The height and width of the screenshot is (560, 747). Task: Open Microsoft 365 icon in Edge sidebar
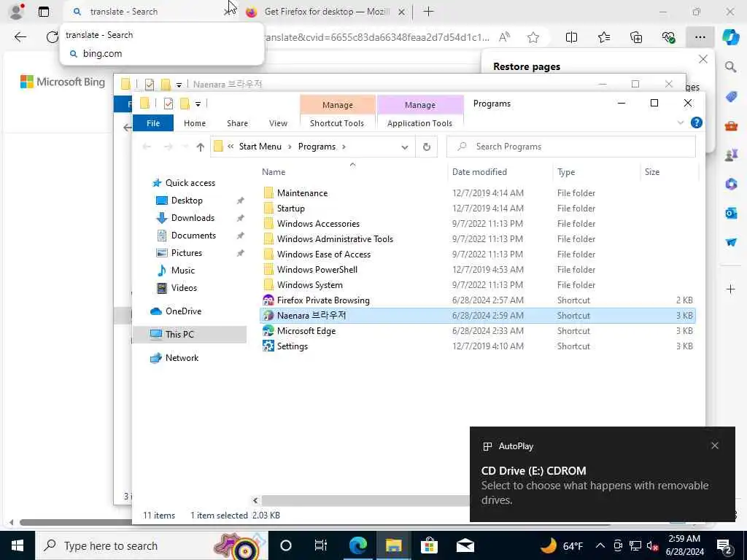731,184
